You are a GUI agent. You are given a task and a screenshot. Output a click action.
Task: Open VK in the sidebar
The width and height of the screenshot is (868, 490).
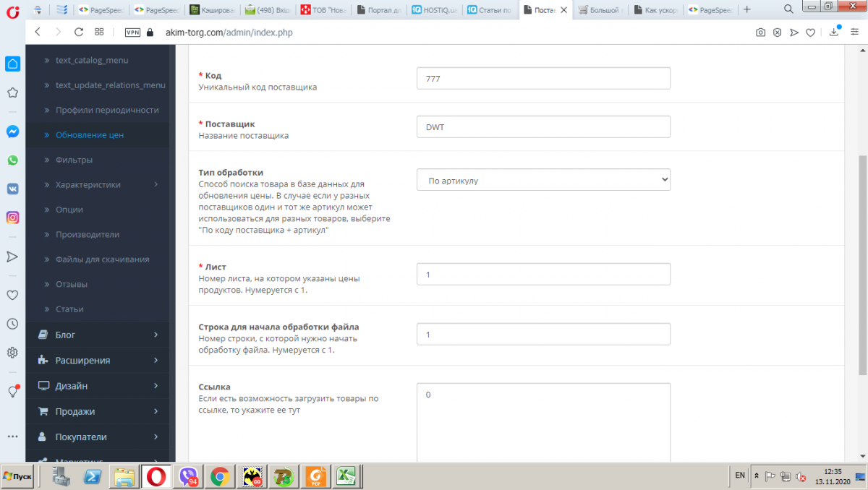coord(12,189)
